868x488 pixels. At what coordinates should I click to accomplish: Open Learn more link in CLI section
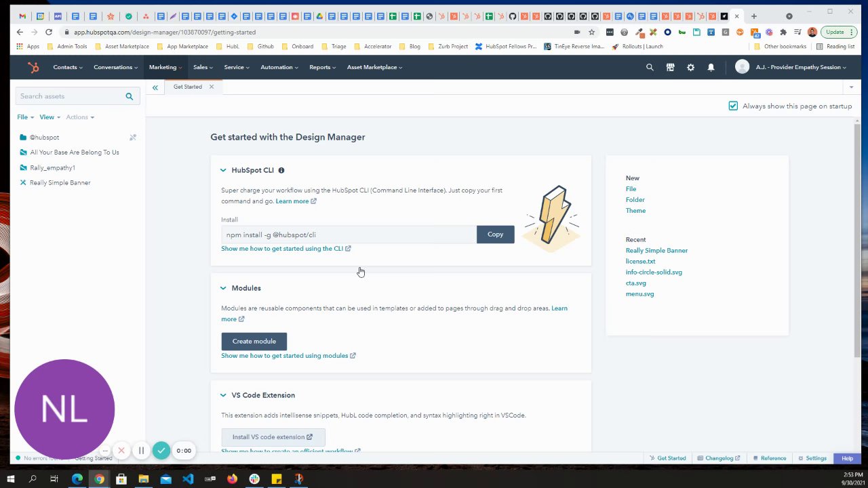(296, 201)
